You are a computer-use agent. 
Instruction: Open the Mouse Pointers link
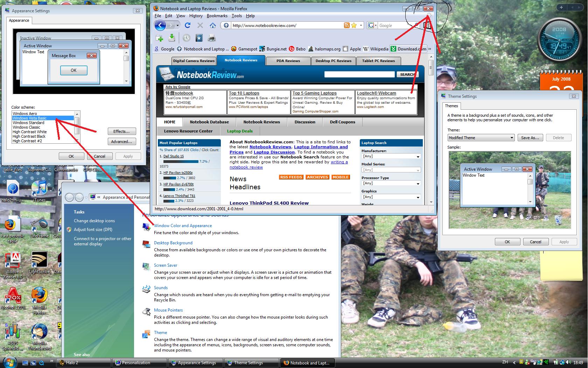pyautogui.click(x=168, y=310)
